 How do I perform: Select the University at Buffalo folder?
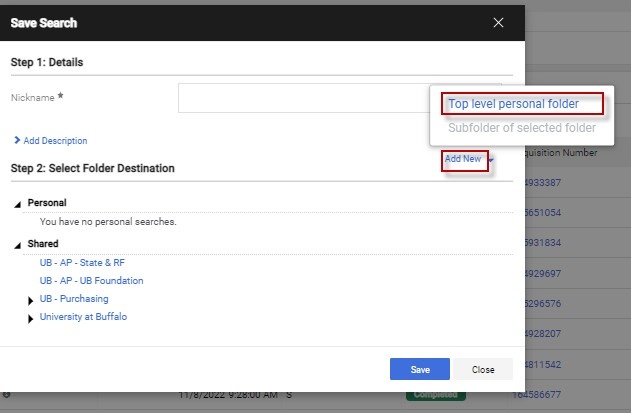83,317
